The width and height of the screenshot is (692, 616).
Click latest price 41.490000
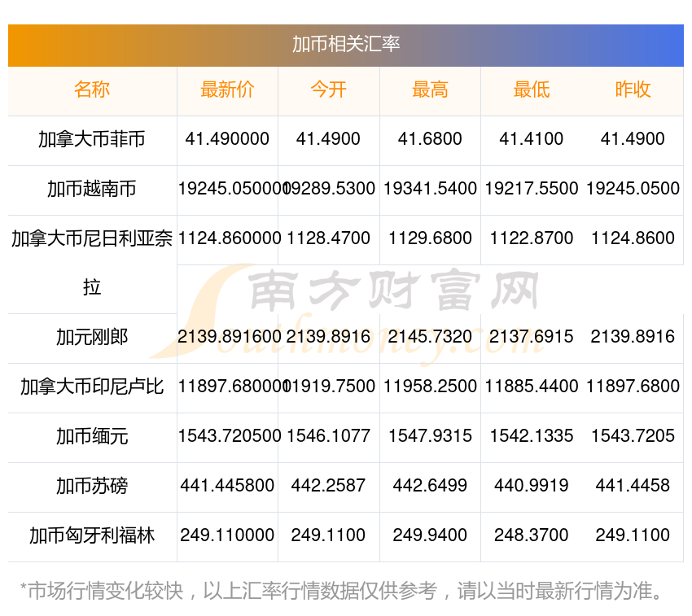click(227, 139)
